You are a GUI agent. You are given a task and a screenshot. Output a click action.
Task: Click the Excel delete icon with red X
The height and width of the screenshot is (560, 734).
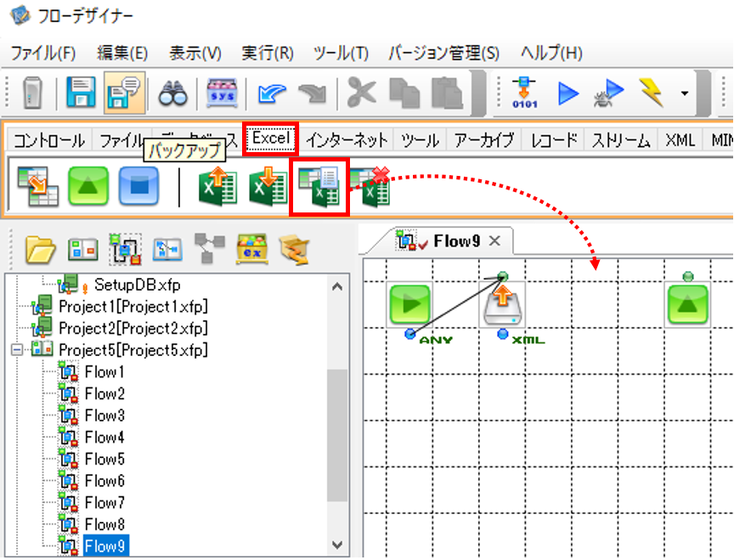click(x=370, y=187)
